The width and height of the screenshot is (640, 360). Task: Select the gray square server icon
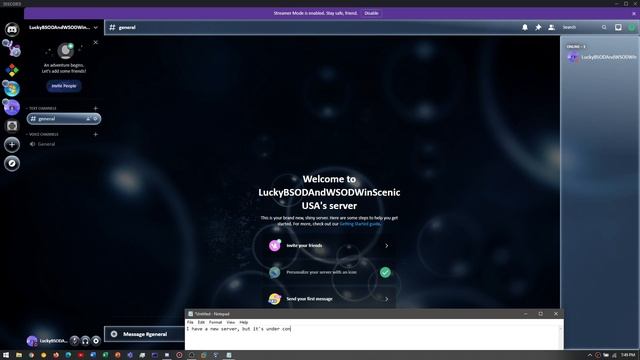point(12,126)
